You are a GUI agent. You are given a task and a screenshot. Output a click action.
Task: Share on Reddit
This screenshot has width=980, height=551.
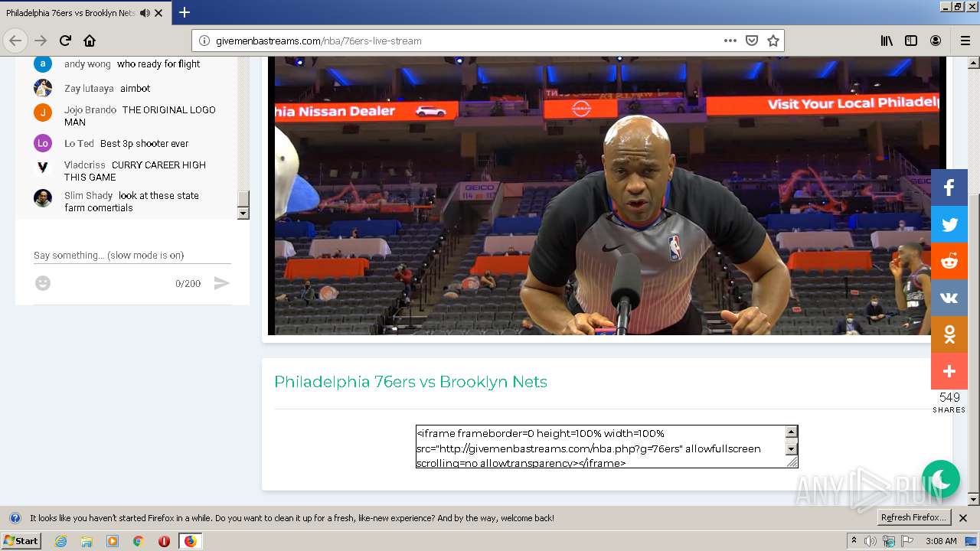coord(949,261)
